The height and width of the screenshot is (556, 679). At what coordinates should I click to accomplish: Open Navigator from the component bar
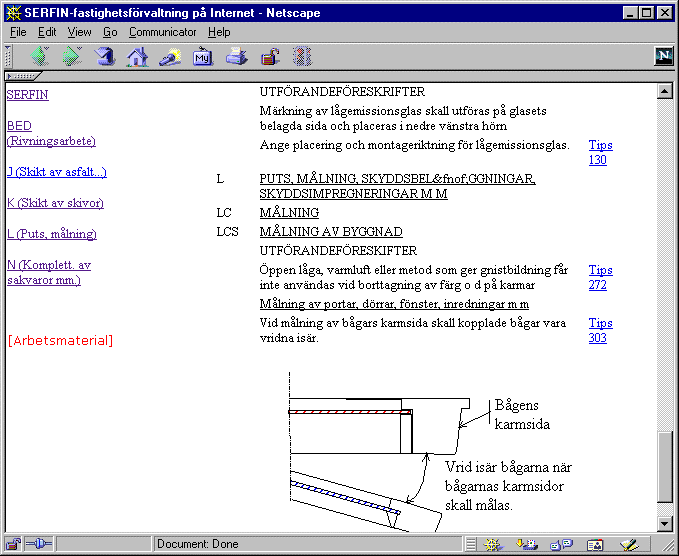[x=493, y=544]
